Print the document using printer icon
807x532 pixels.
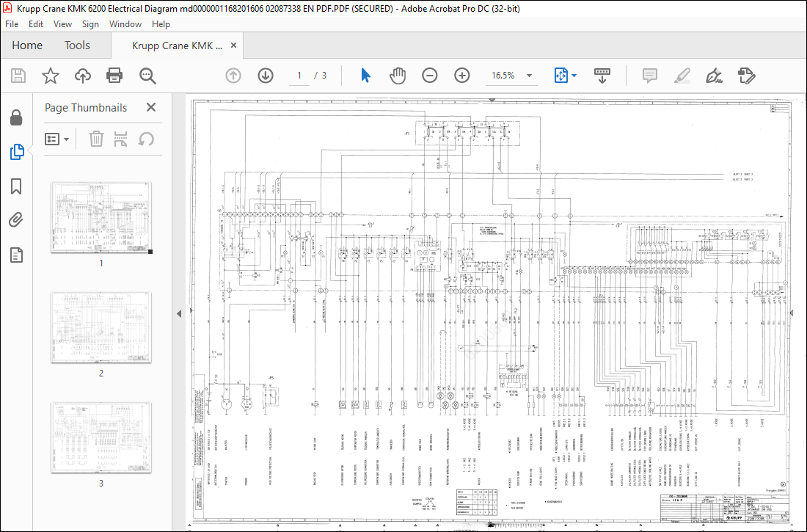114,76
